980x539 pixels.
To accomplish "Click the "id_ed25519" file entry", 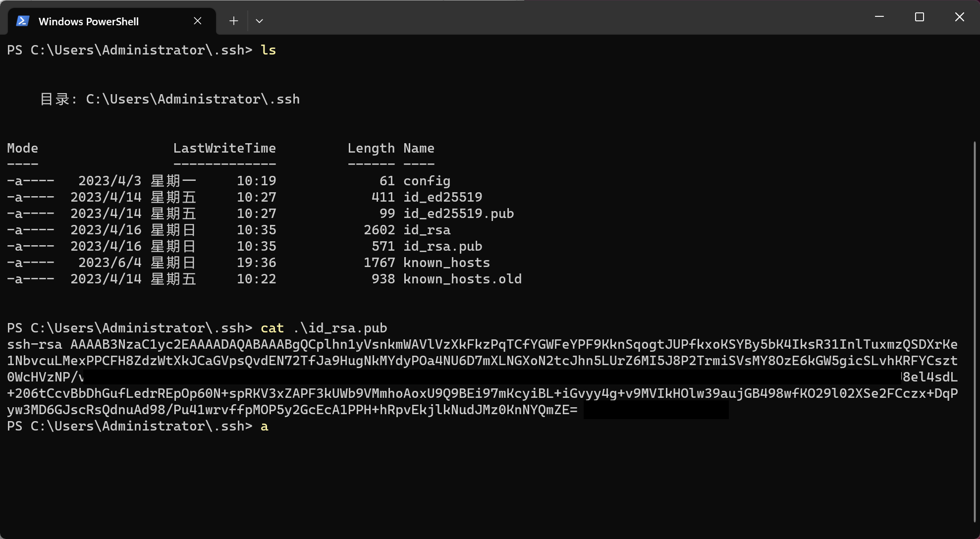I will pos(442,197).
